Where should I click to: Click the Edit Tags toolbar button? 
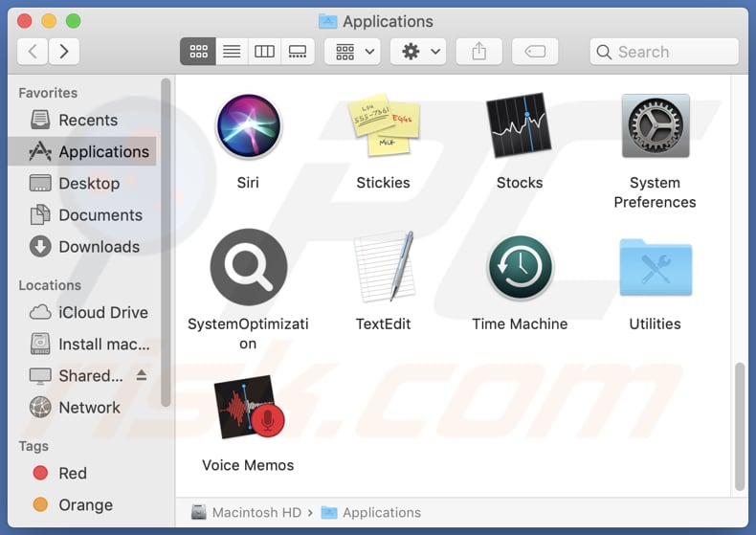pyautogui.click(x=535, y=51)
